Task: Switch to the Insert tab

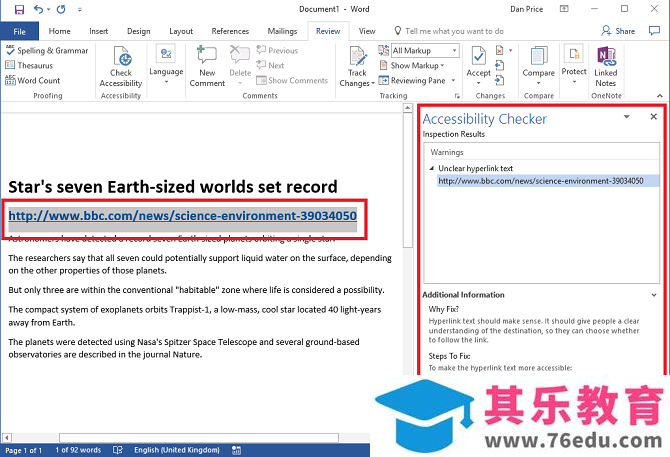Action: 99,31
